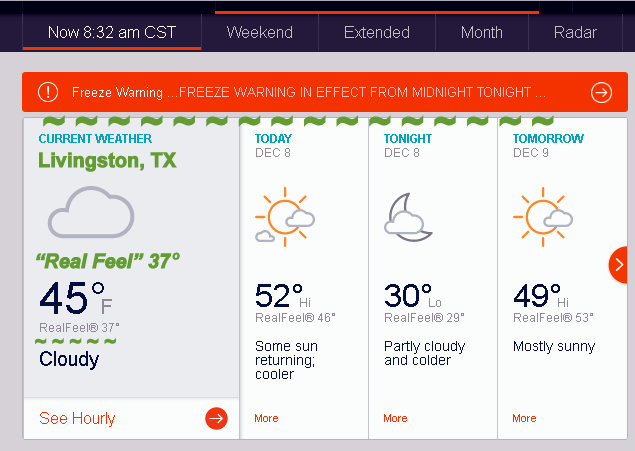
Task: Select the Now 8:32 am CST tab
Action: [x=111, y=32]
